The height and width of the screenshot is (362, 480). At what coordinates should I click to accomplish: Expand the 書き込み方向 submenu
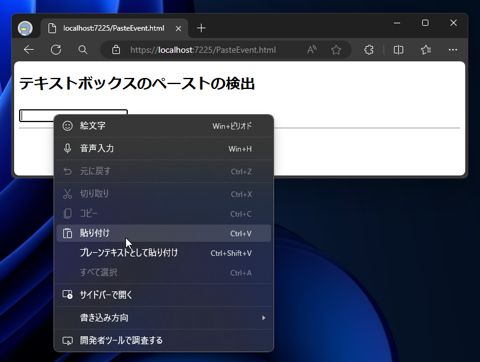(x=164, y=318)
